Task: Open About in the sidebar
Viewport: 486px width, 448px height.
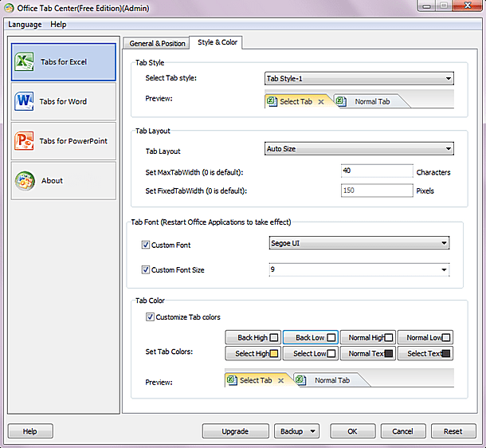Action: (64, 180)
